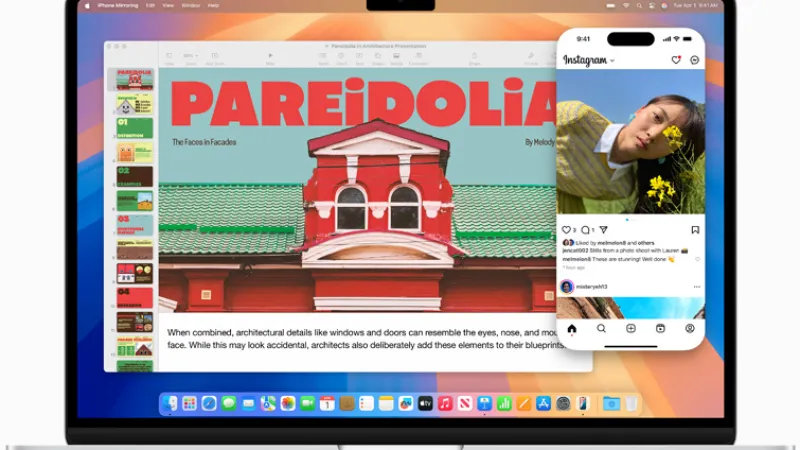Screen dimensions: 800x450
Task: Expand the Instagram feed title dropdown
Action: (612, 61)
